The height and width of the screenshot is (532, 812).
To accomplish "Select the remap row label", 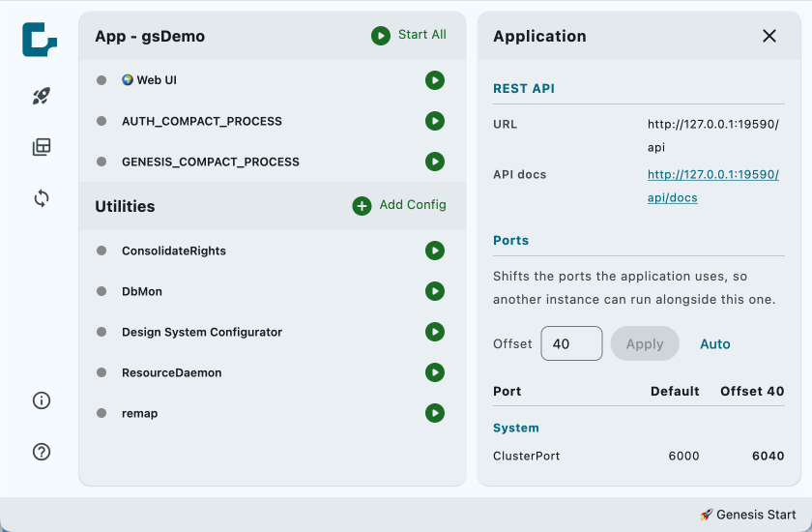I will pos(140,414).
